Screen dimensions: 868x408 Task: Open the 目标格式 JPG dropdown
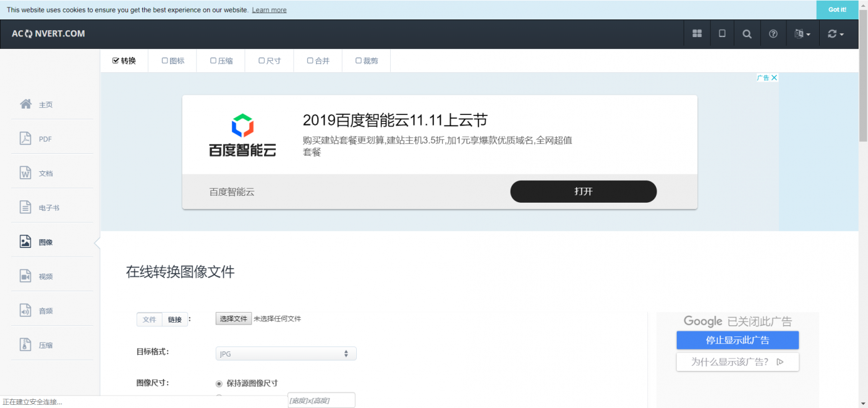(x=286, y=354)
